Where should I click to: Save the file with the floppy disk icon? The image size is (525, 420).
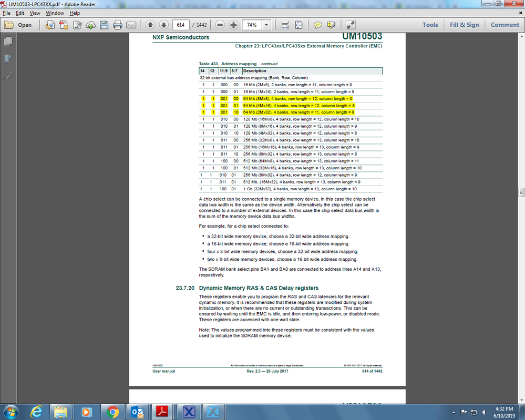pos(104,25)
